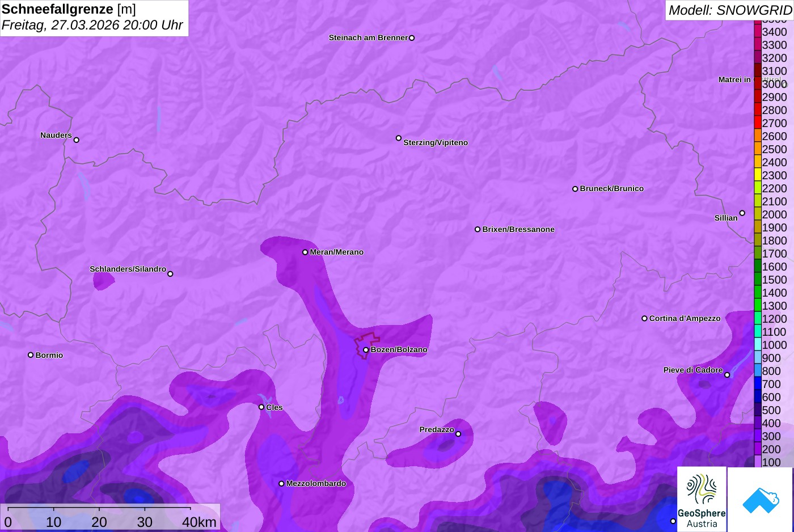Pick the Sterzing/Vipiteno map marker
The height and width of the screenshot is (532, 794).
[x=399, y=138]
